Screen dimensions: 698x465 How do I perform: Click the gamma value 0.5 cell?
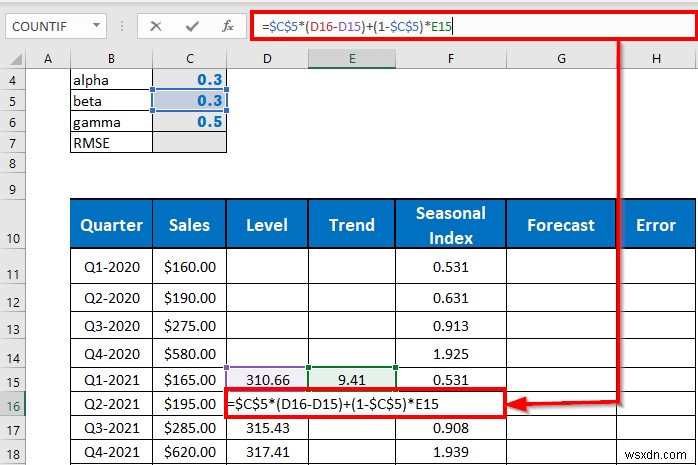[x=190, y=122]
